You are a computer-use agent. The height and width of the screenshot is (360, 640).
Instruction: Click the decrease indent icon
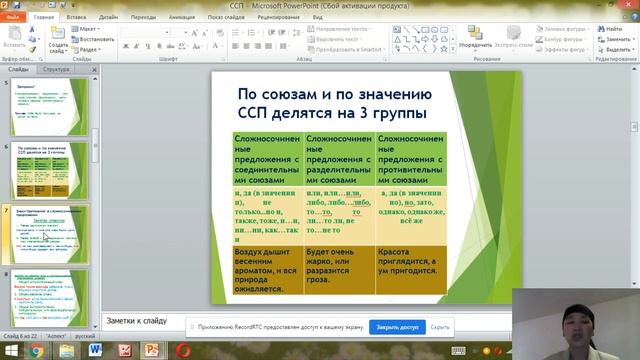tap(271, 33)
